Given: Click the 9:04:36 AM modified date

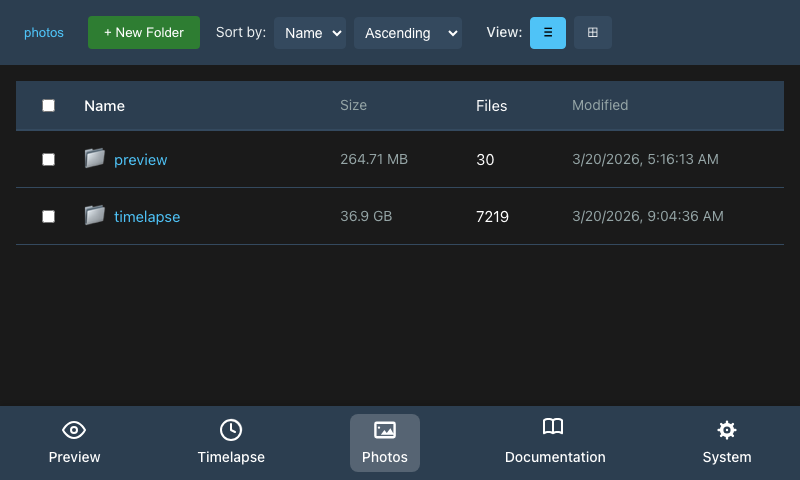Looking at the screenshot, I should (x=647, y=216).
